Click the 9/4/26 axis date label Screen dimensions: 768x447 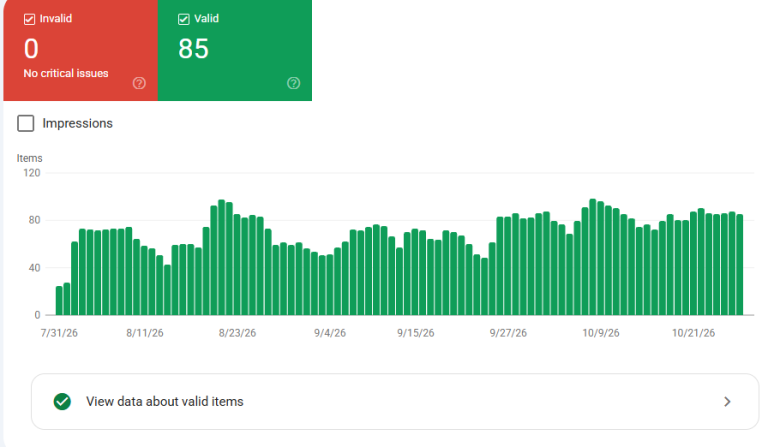(x=330, y=333)
